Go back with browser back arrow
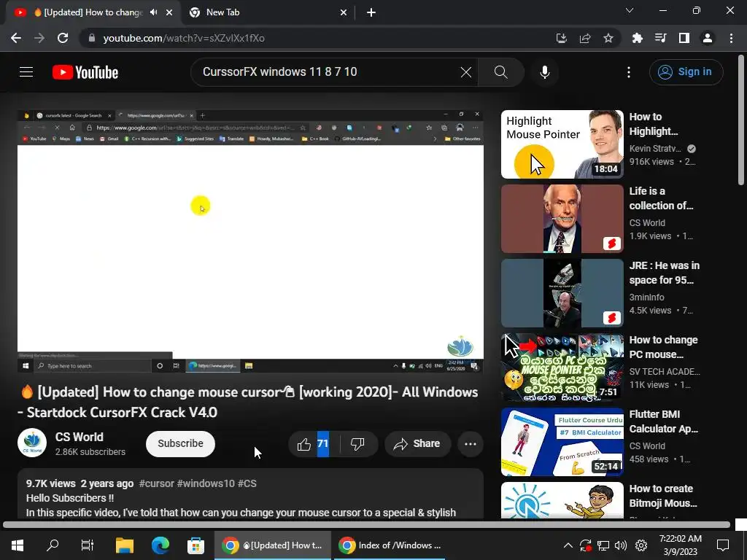The height and width of the screenshot is (560, 747). pyautogui.click(x=16, y=38)
